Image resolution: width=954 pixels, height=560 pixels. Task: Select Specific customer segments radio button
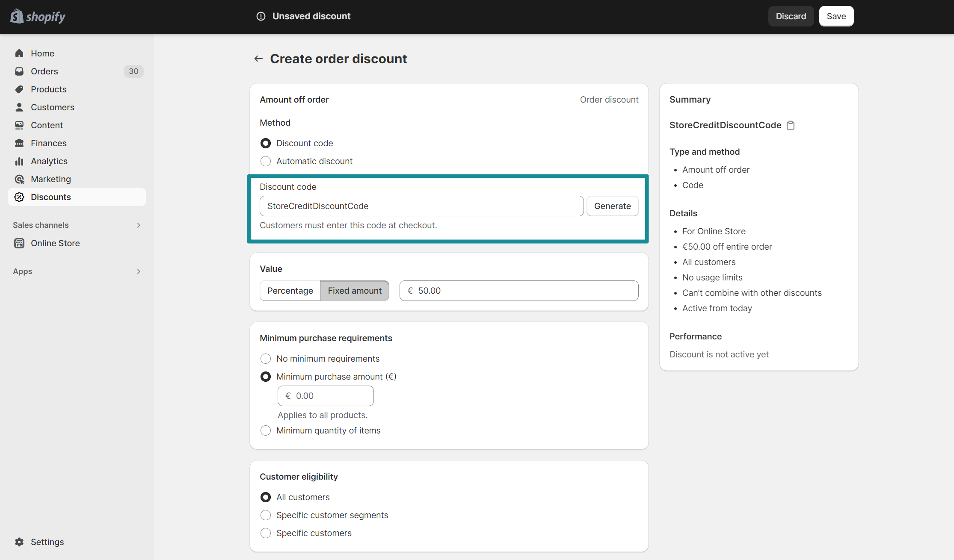pyautogui.click(x=266, y=515)
